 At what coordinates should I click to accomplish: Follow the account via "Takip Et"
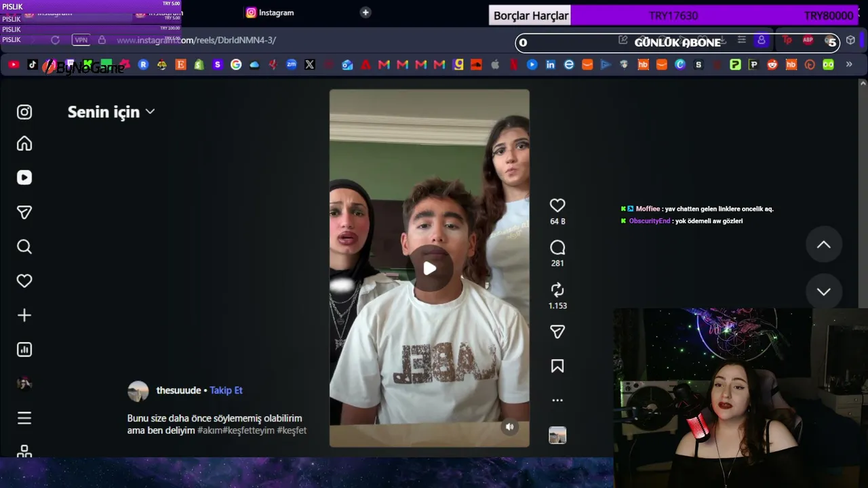coord(226,390)
